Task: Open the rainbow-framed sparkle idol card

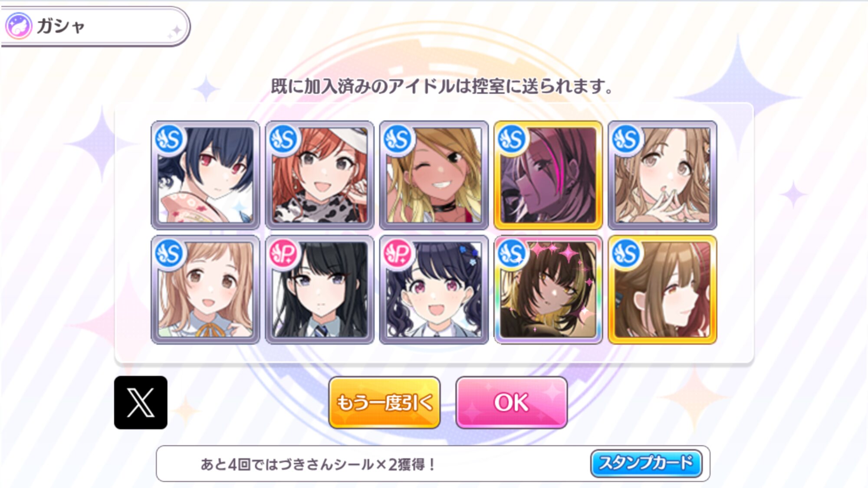Action: 548,290
